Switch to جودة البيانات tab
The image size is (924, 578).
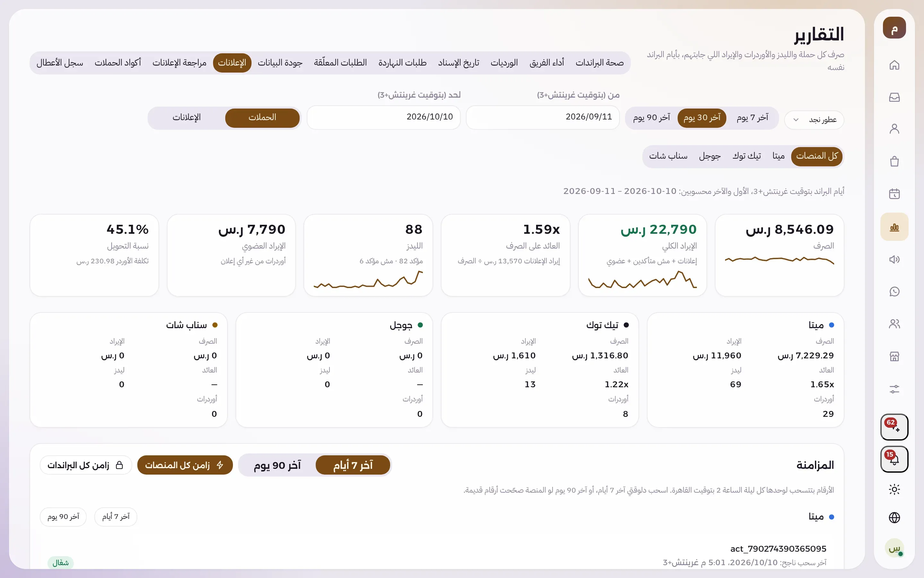tap(280, 63)
